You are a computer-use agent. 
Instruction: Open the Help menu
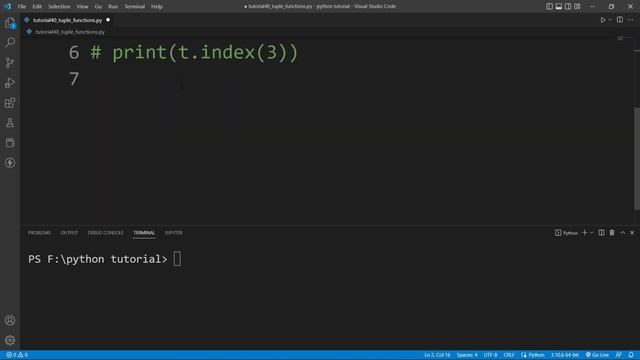tap(157, 7)
